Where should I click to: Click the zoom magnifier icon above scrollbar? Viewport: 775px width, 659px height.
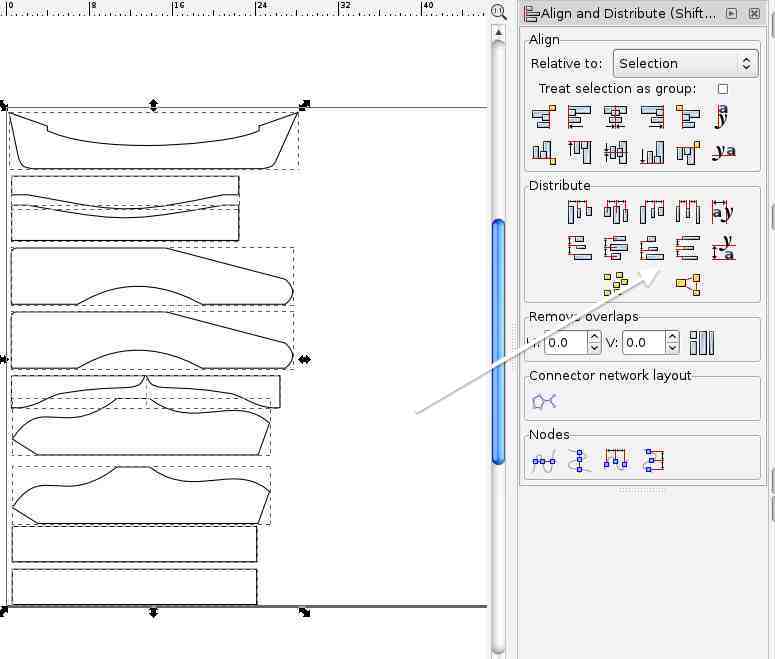(499, 11)
